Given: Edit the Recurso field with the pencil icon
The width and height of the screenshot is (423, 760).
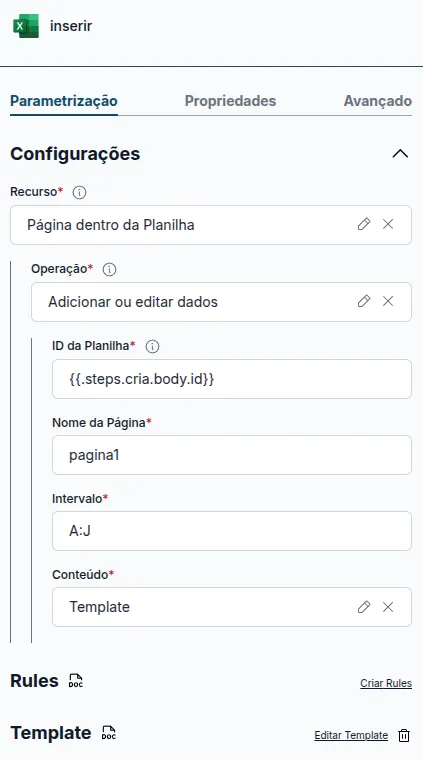Looking at the screenshot, I should click(364, 224).
